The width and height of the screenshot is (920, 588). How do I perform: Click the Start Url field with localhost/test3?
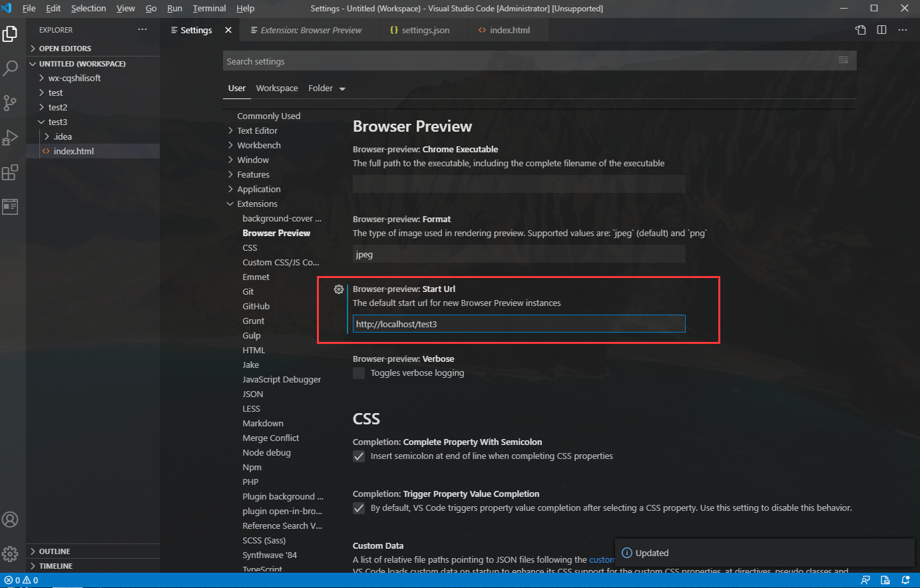pos(519,324)
